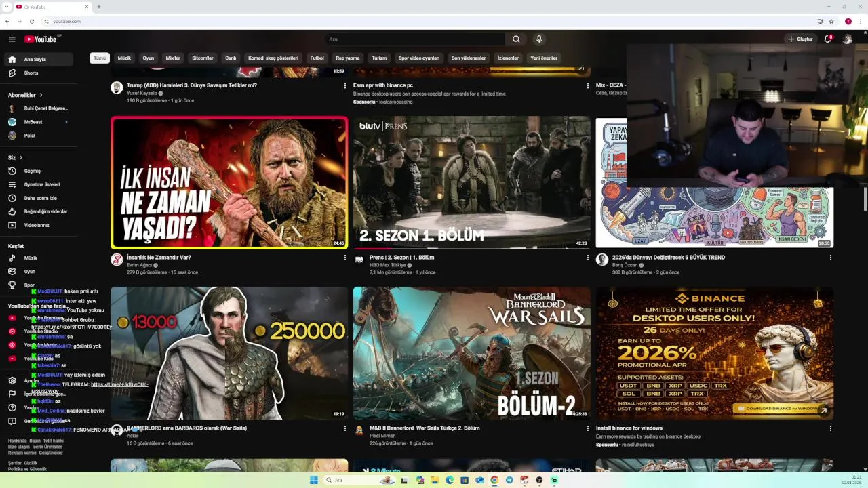868x488 pixels.
Task: Open the account avatar menu
Action: (x=848, y=39)
